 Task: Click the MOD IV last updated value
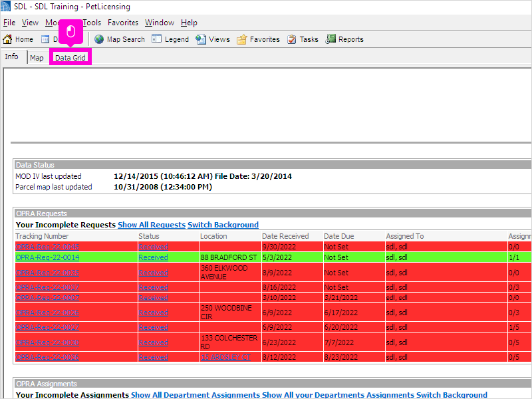(x=203, y=176)
